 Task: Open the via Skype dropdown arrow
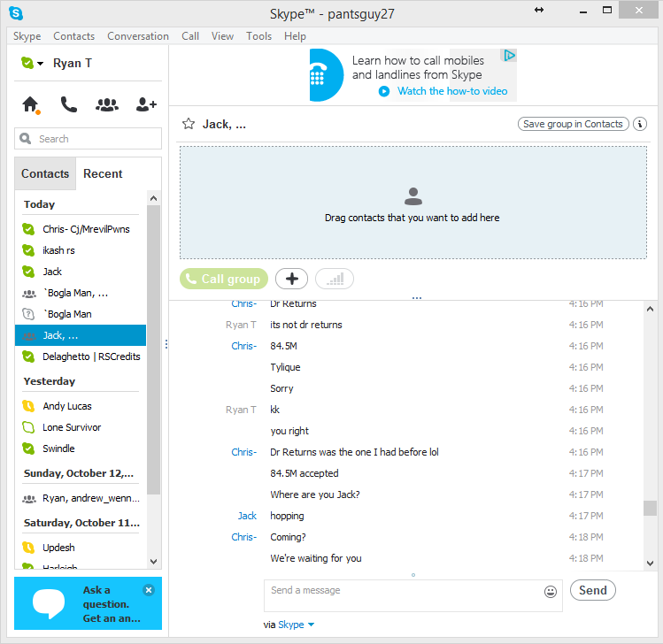coord(312,625)
